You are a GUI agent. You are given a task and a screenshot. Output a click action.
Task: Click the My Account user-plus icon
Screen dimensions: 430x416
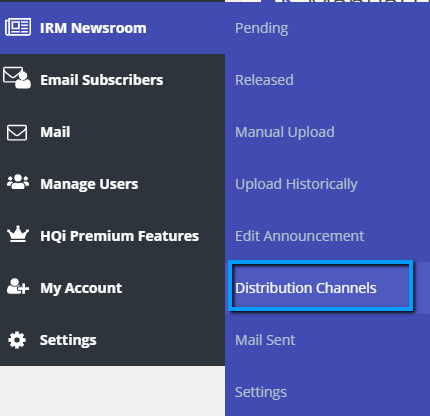click(x=18, y=287)
